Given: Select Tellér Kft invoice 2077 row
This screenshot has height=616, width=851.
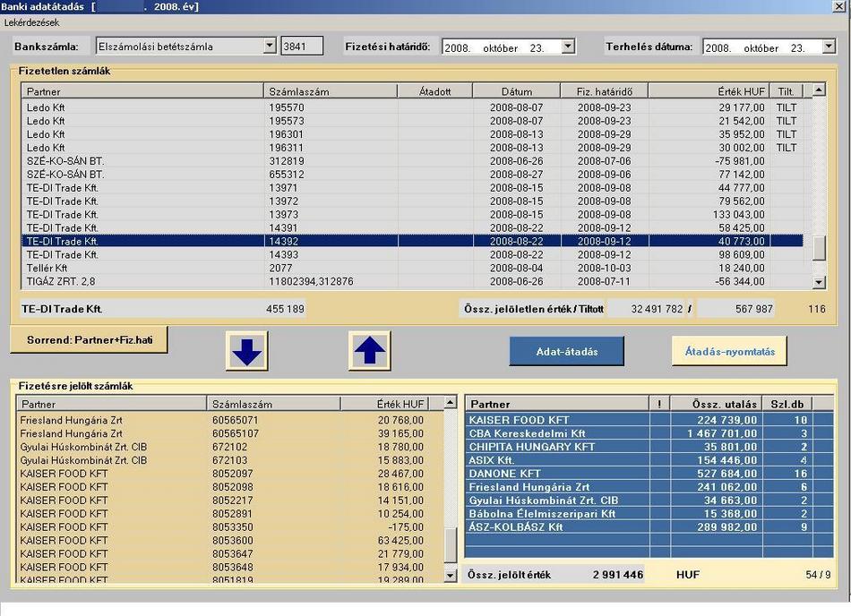Looking at the screenshot, I should coord(412,268).
